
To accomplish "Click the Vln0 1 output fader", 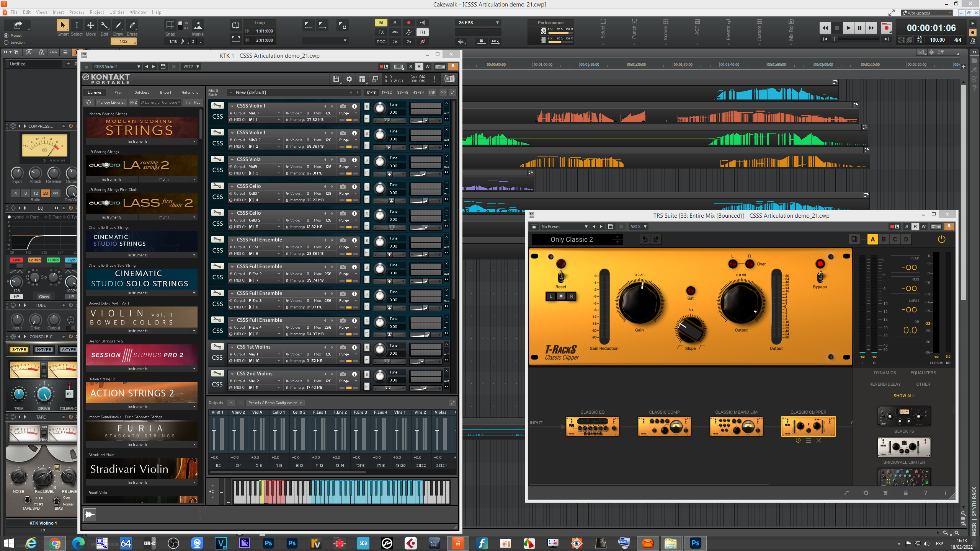I will (x=214, y=431).
